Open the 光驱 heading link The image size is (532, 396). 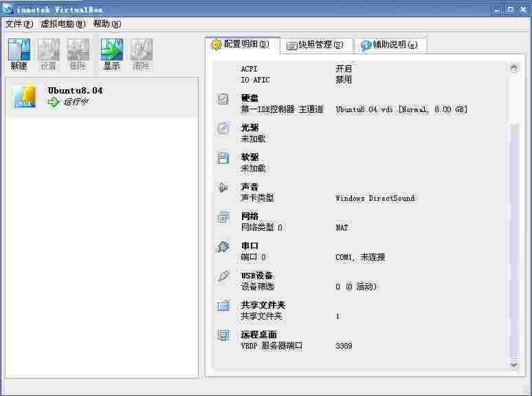point(250,128)
